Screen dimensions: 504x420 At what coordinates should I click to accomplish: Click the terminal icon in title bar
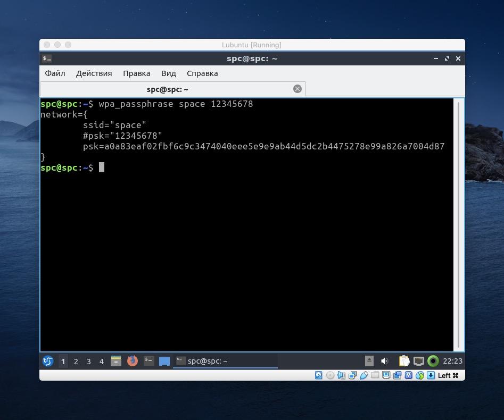(x=47, y=58)
